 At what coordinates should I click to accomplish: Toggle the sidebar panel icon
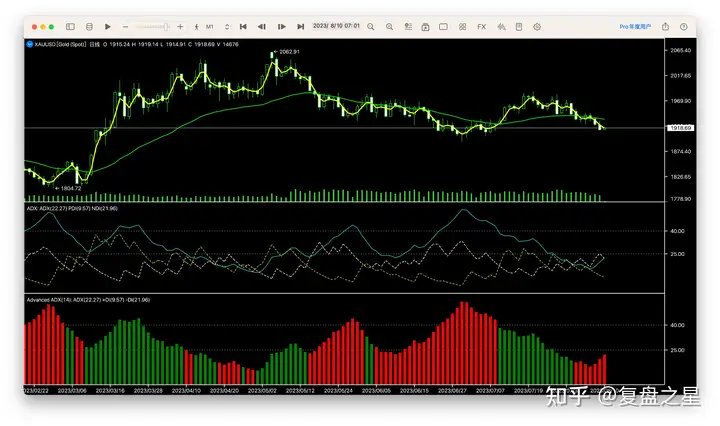(70, 27)
